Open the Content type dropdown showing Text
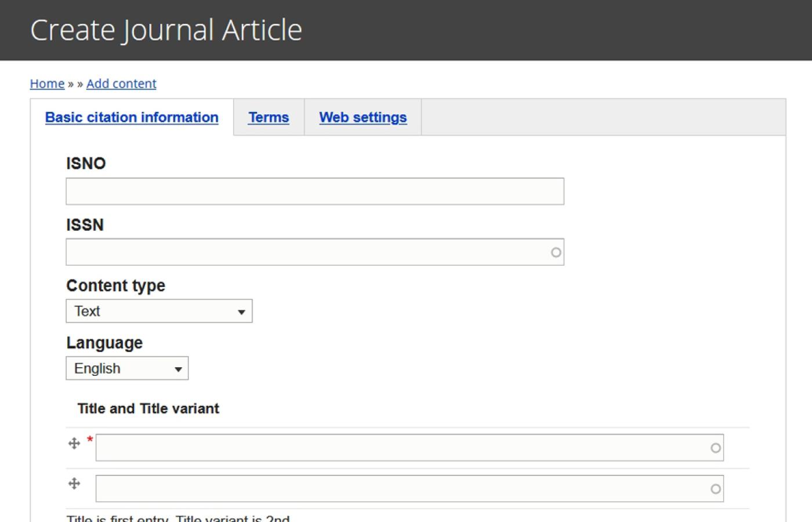Screen dimensions: 812x522 (159, 311)
